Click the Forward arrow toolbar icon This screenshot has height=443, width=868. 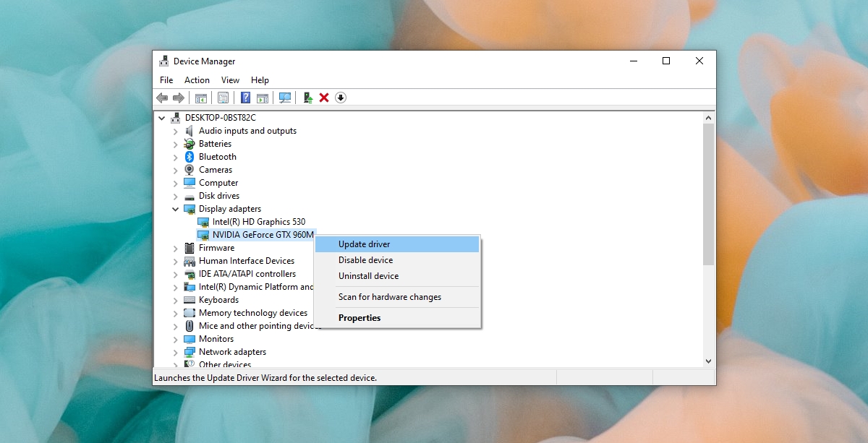pos(178,98)
